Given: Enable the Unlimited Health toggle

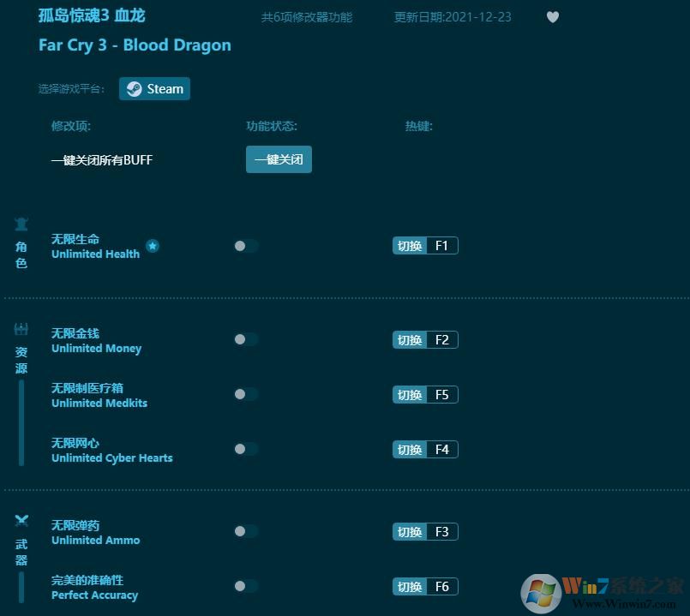Looking at the screenshot, I should tap(246, 246).
